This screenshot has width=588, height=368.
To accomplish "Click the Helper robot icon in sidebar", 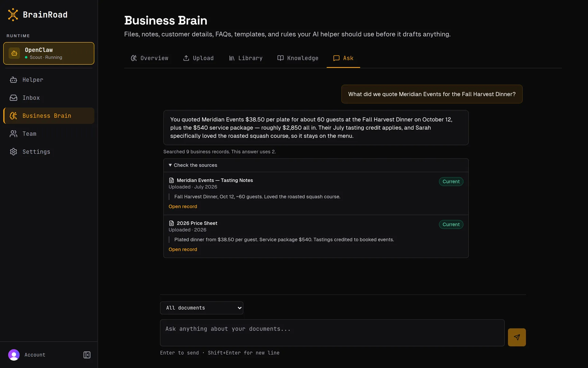I will 13,80.
